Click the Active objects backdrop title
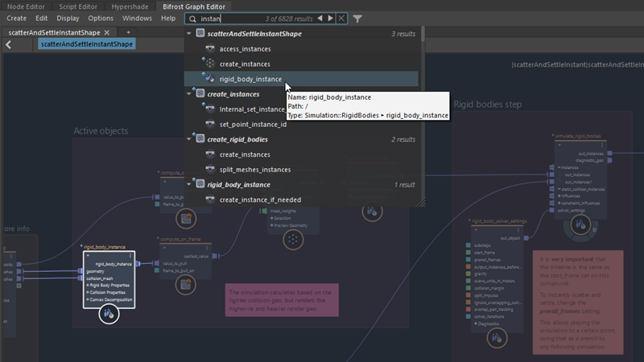 tap(101, 131)
